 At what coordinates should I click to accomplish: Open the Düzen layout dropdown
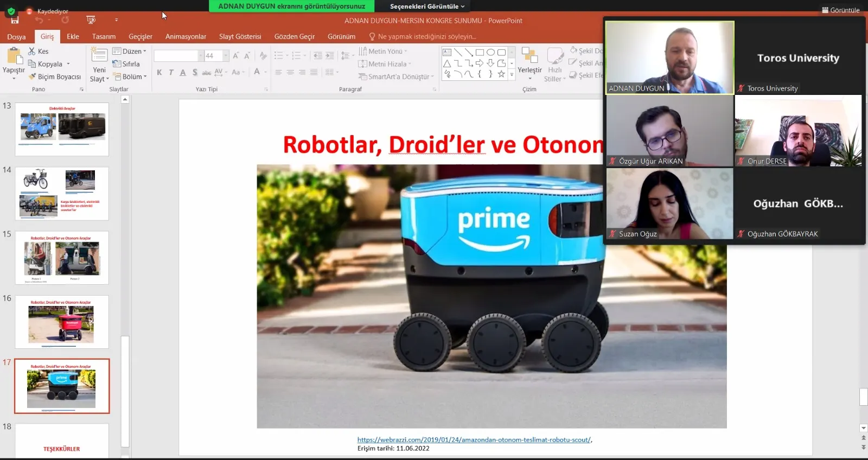[x=129, y=51]
